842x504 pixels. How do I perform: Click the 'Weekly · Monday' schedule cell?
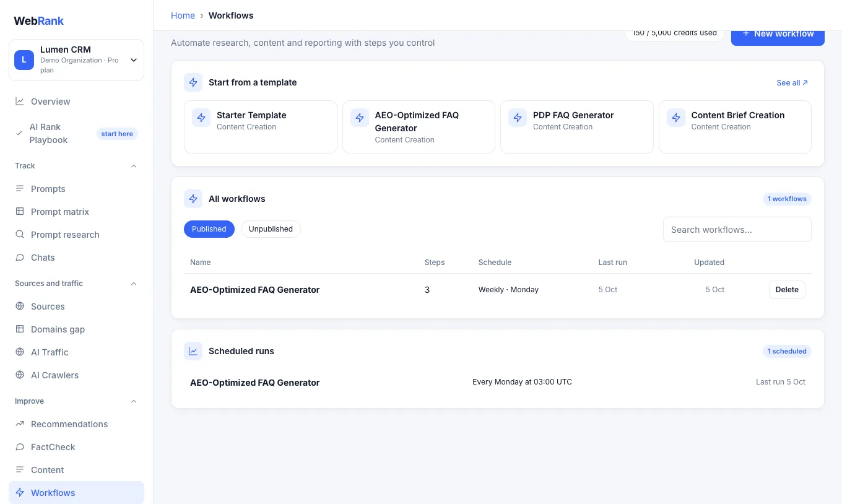(508, 290)
